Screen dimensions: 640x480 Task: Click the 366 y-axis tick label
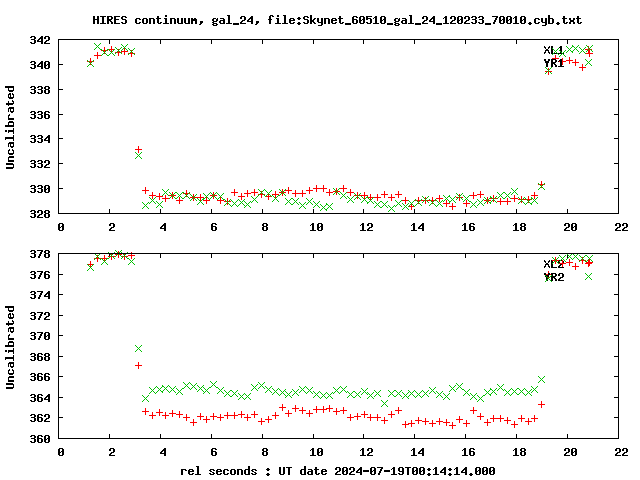click(40, 377)
